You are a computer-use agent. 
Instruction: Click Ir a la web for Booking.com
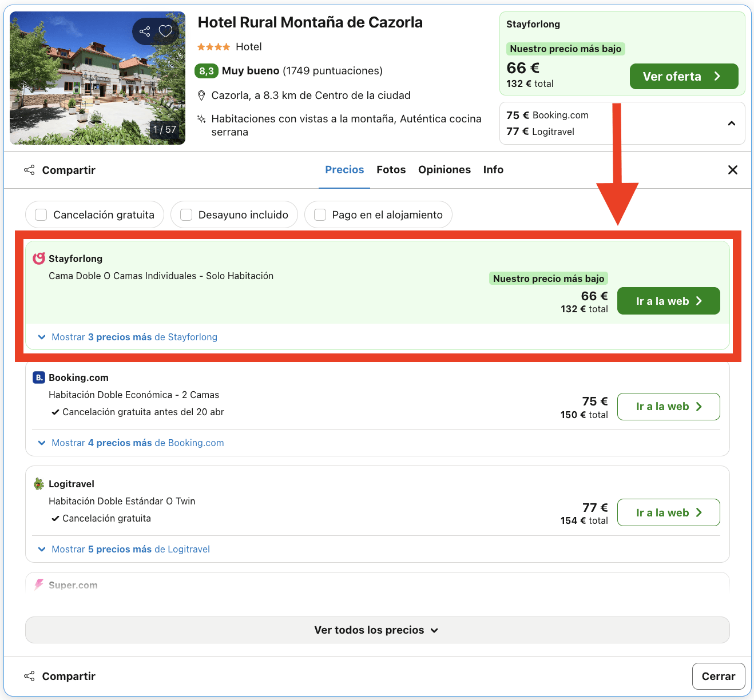click(x=668, y=407)
